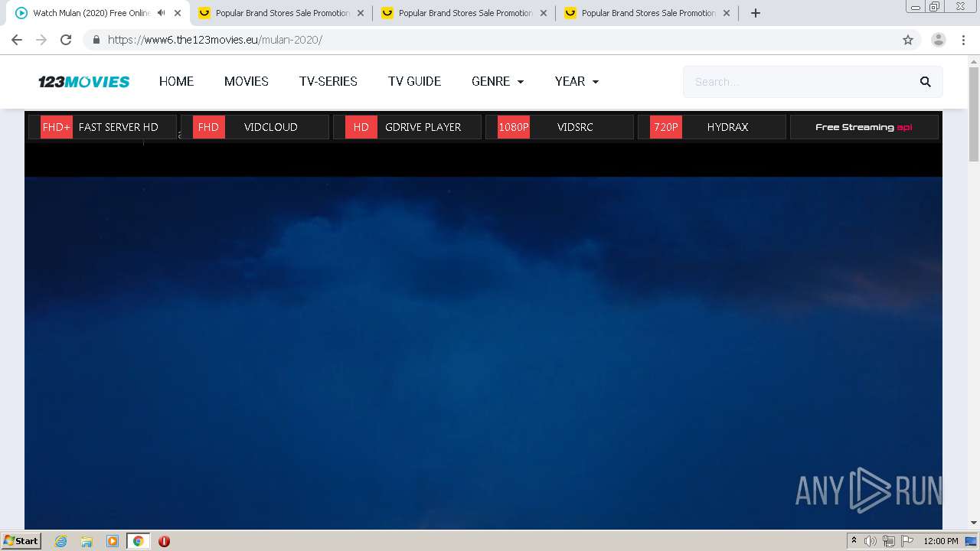
Task: Expand the YEAR dropdown
Action: (x=577, y=82)
